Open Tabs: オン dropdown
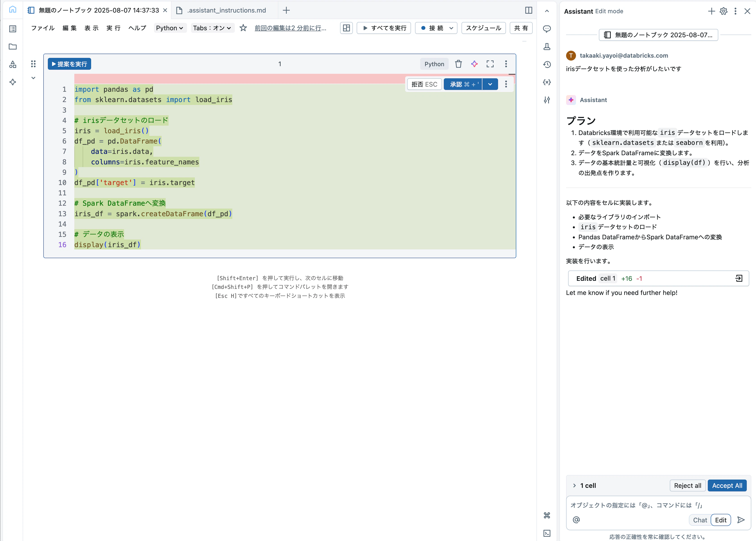The width and height of the screenshot is (756, 541). click(x=212, y=28)
